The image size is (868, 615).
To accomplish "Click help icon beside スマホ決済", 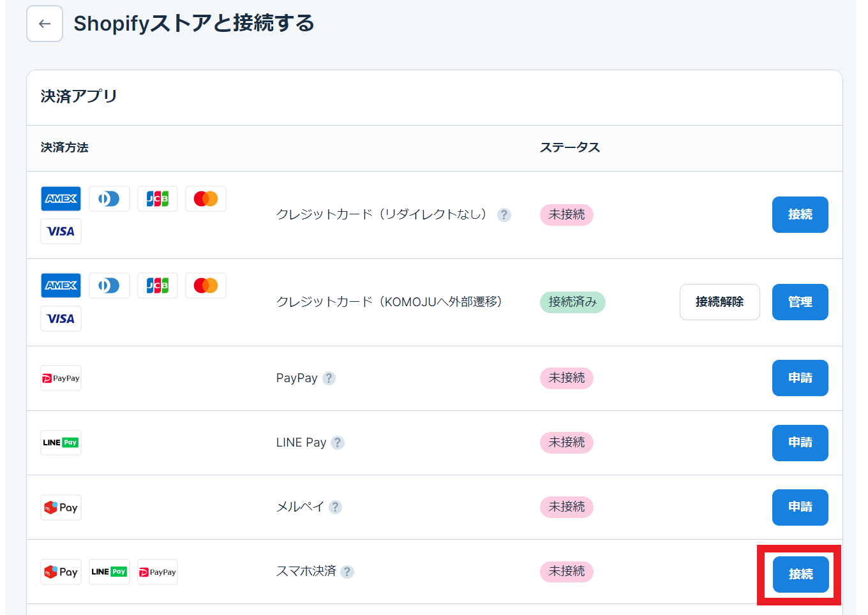I will [347, 572].
